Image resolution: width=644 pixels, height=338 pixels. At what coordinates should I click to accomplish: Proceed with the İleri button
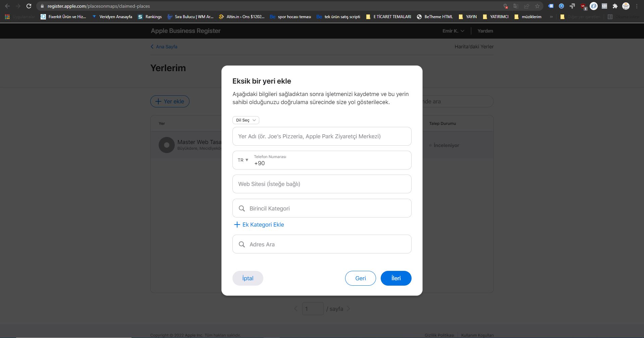[x=396, y=278]
